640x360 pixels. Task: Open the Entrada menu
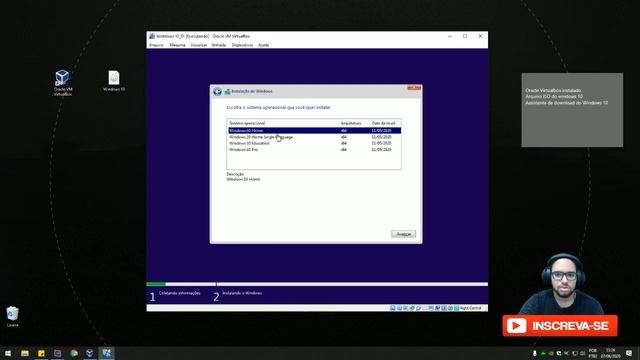pos(219,45)
